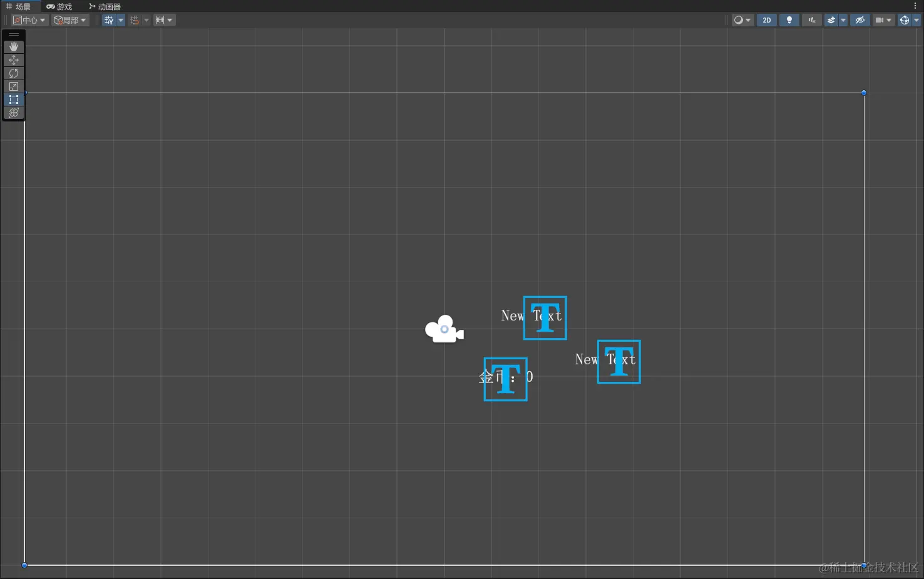The width and height of the screenshot is (924, 579).
Task: Select the Main Camera gizmo
Action: coord(444,329)
